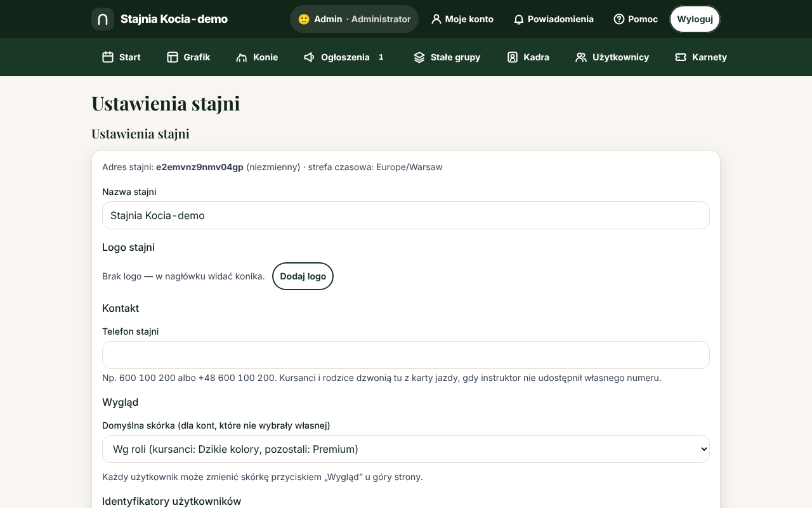Click the note starting "Każdy użytkownik może zmienić skórkę"

click(x=263, y=477)
